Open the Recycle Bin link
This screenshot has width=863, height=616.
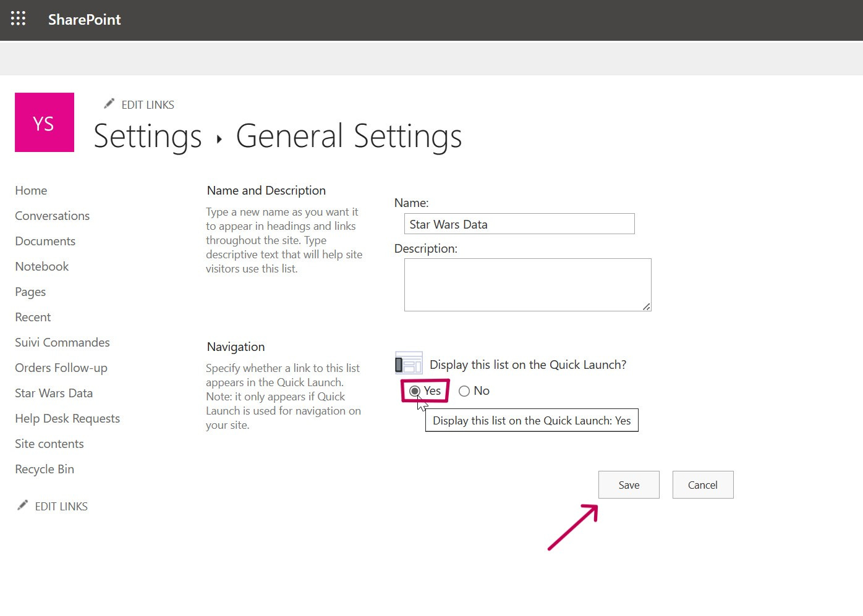45,469
